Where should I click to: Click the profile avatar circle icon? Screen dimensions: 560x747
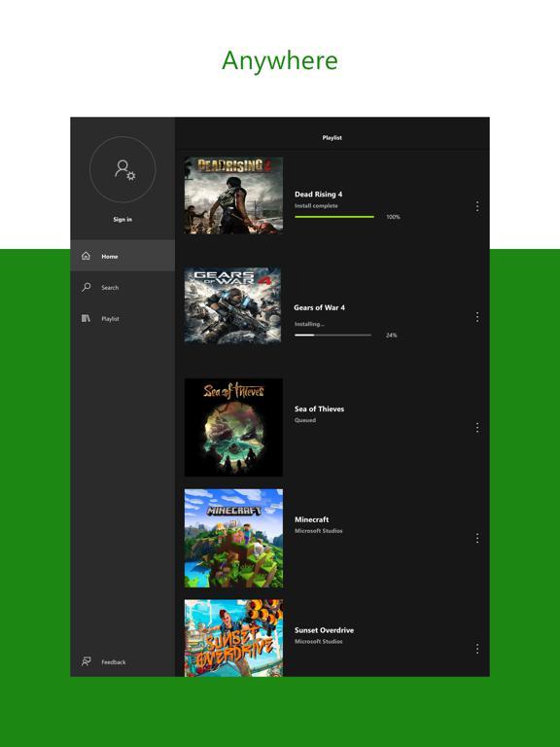point(122,169)
